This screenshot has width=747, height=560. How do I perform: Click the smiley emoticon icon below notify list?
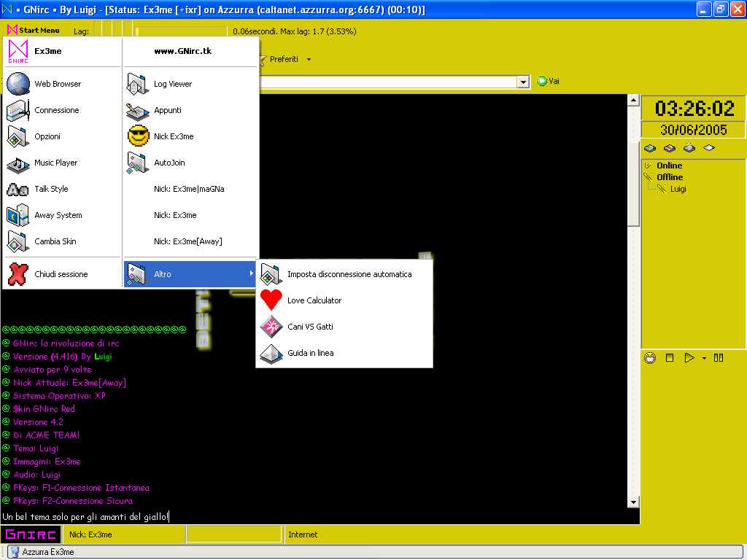(650, 358)
